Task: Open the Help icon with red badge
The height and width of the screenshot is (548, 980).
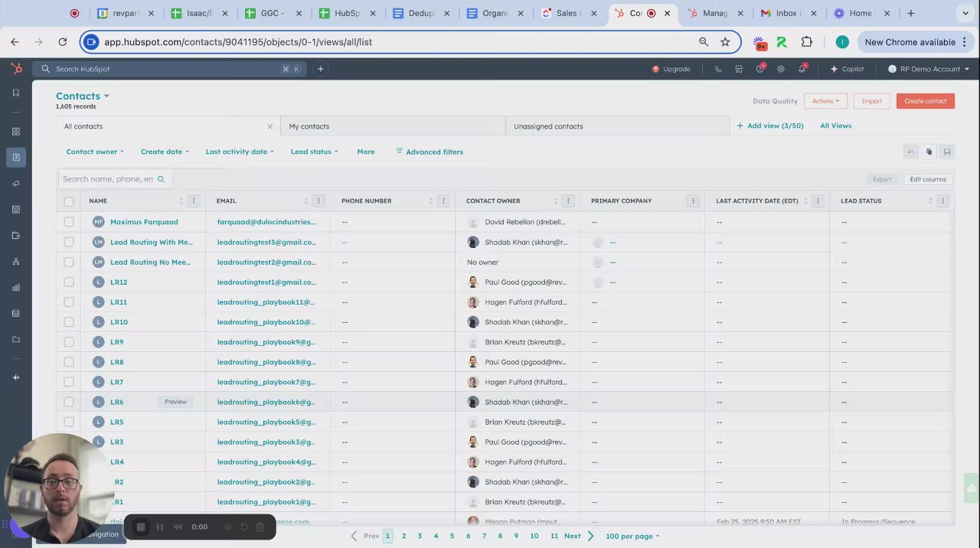Action: [x=759, y=69]
